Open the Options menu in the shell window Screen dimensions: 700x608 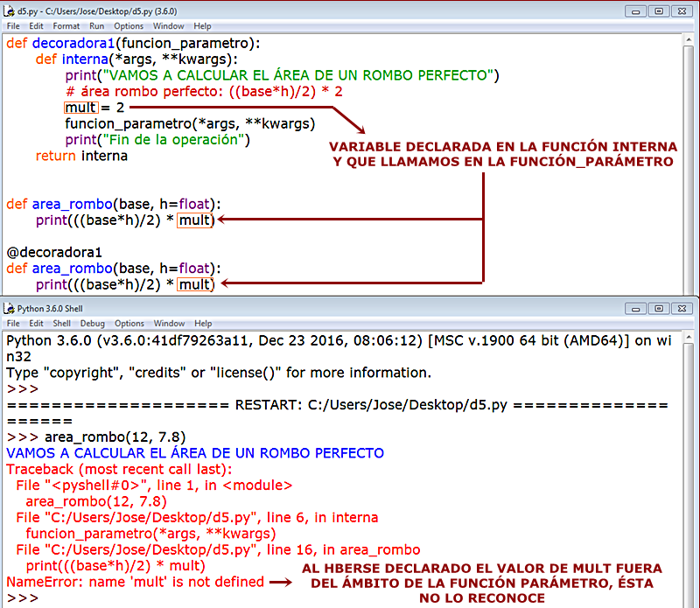click(130, 323)
